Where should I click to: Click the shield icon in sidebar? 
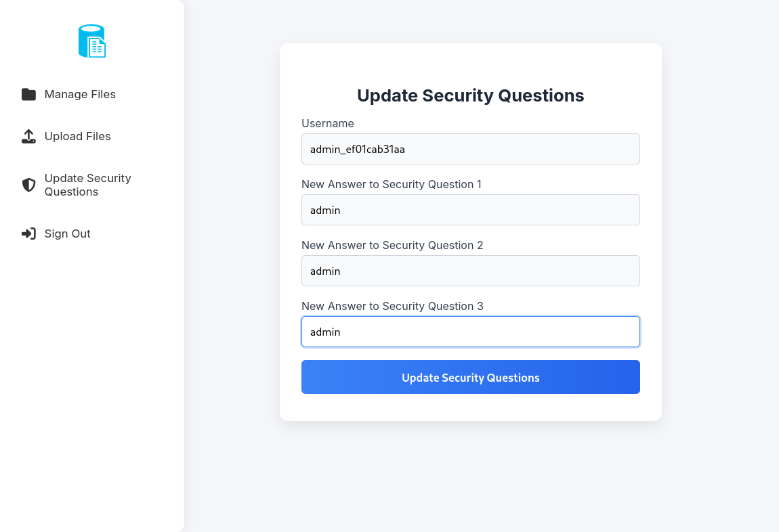click(x=28, y=185)
